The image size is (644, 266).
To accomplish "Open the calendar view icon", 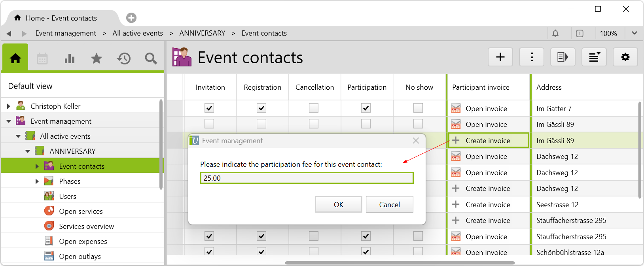I will point(42,58).
